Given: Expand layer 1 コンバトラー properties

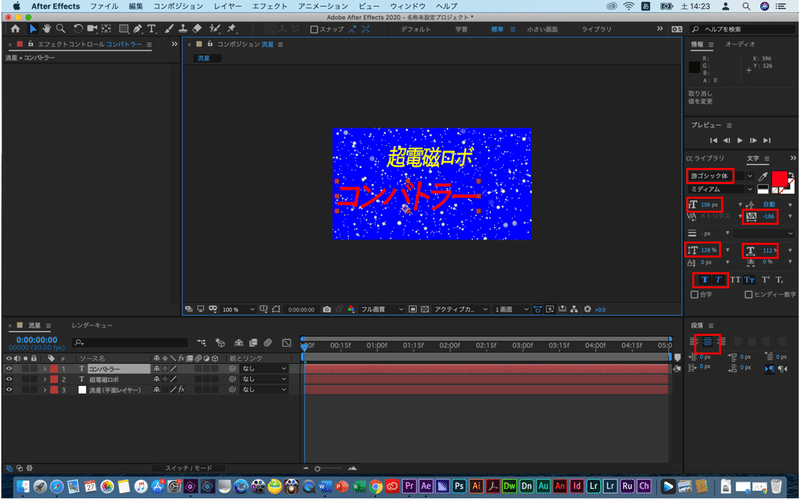Looking at the screenshot, I should [44, 368].
